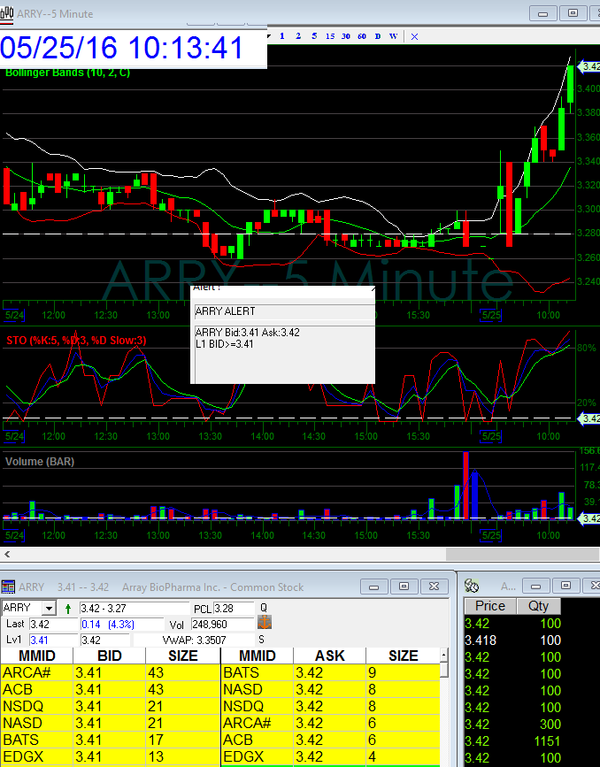Viewport: 600px width, 767px height.
Task: Open the ARRY symbol dropdown
Action: pos(49,608)
